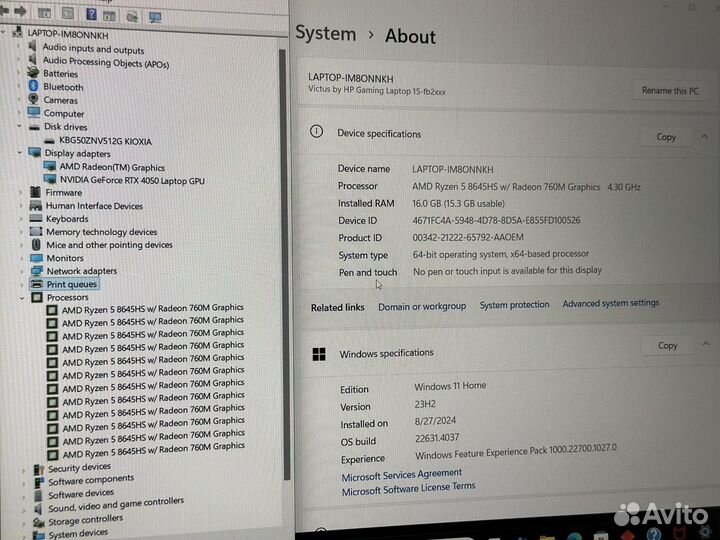Click the KBG50ZNV512G KIOXIA disk icon
The width and height of the screenshot is (720, 540).
point(50,141)
